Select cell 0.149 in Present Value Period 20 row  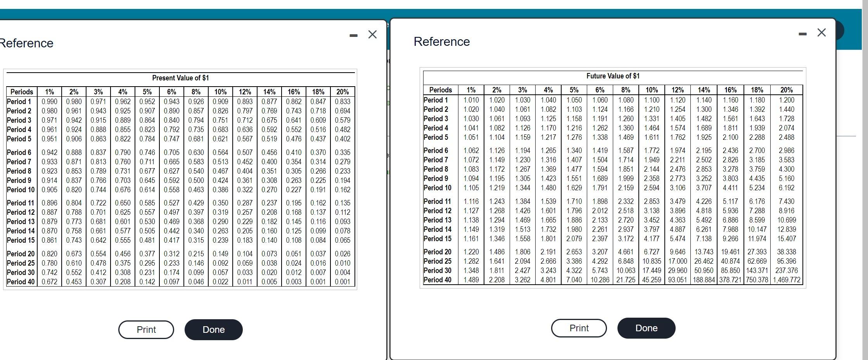coord(220,254)
